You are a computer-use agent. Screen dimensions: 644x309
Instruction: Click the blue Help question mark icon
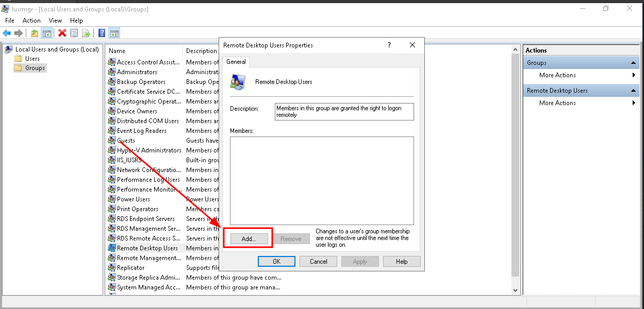click(x=102, y=33)
